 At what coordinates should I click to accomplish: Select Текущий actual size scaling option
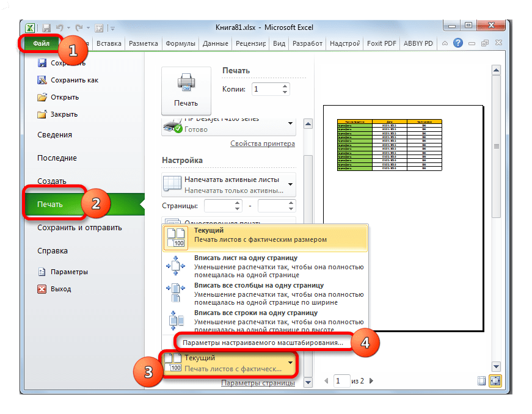[x=265, y=238]
